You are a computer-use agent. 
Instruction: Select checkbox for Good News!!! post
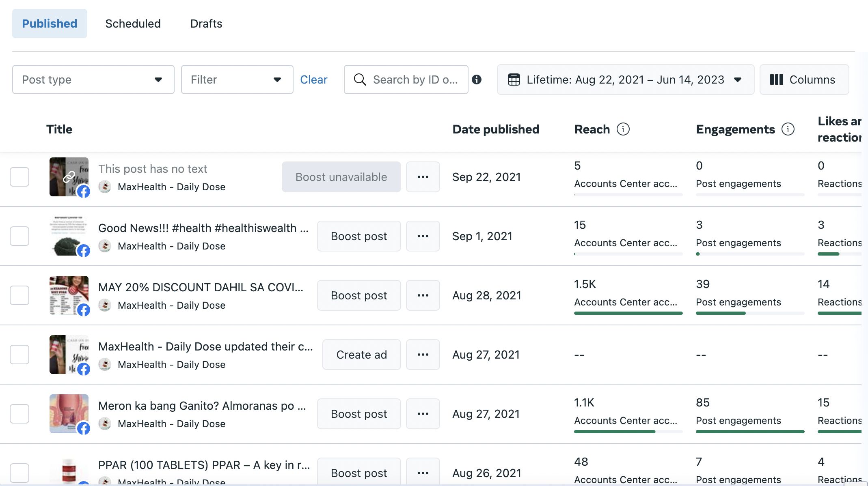(x=19, y=236)
